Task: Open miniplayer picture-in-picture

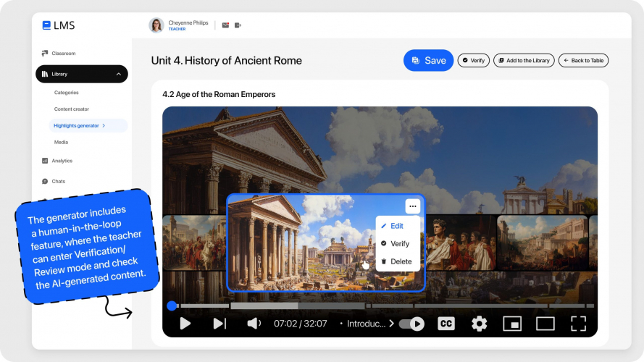Action: [513, 324]
